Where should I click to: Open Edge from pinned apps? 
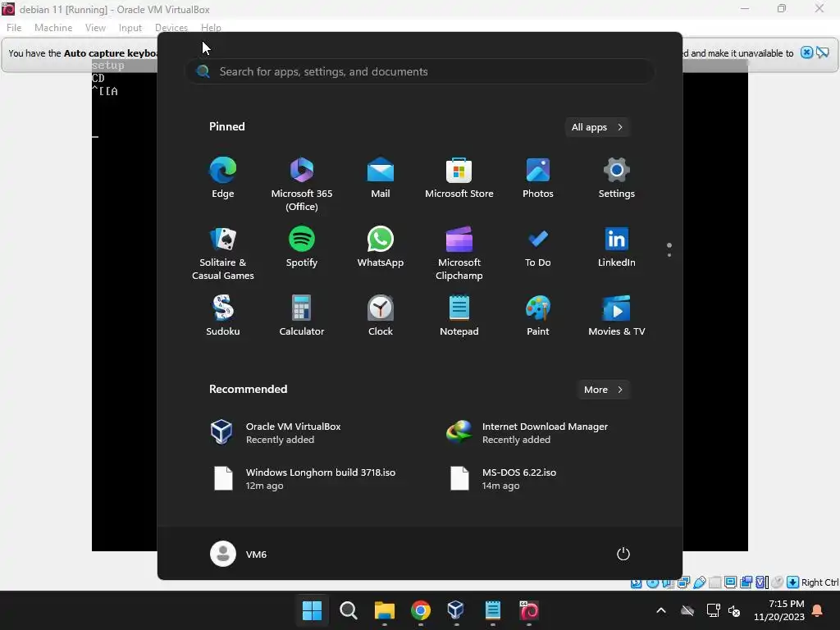(x=223, y=179)
